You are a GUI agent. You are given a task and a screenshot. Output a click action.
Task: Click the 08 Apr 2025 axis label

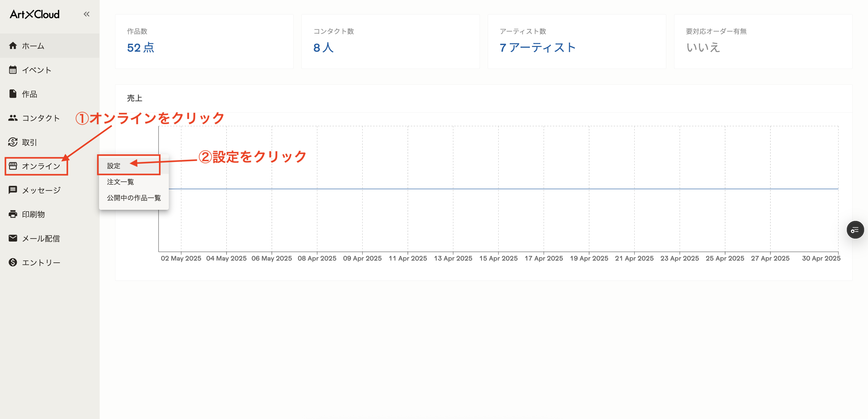point(317,258)
